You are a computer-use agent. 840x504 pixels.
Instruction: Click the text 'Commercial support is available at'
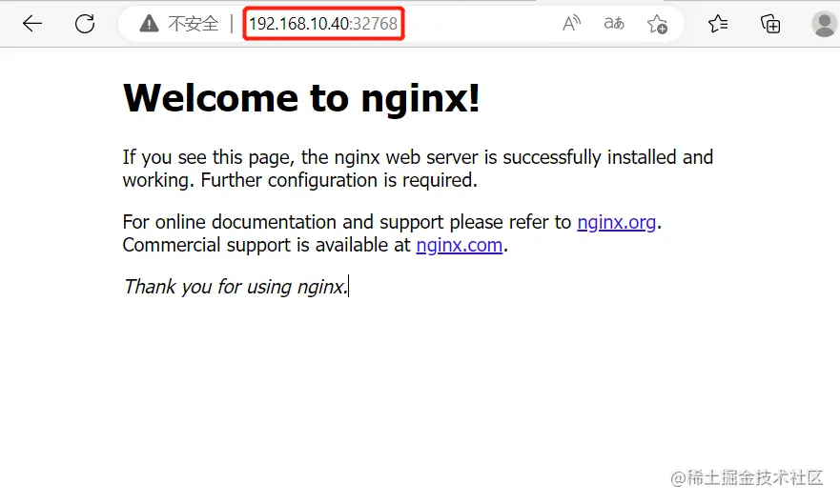point(266,245)
